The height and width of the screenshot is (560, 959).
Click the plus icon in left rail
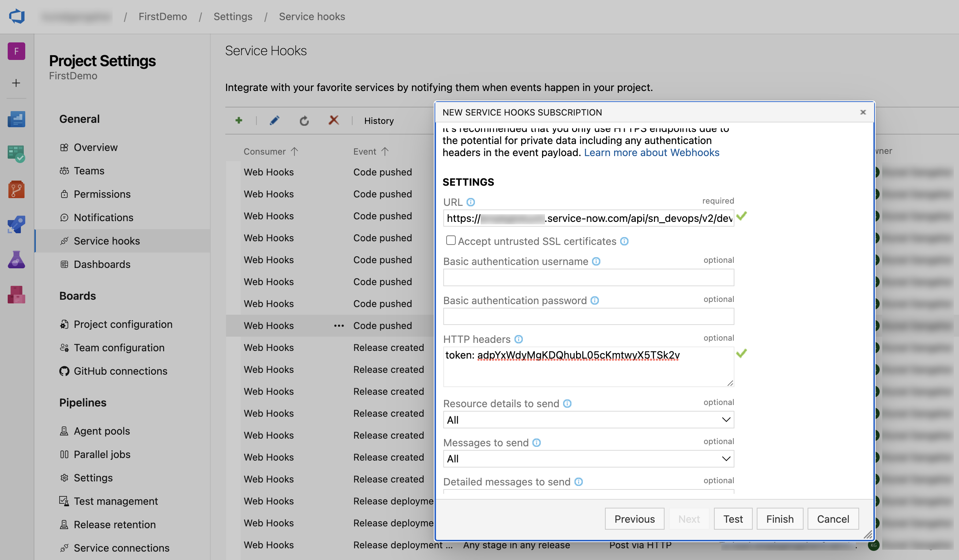16,83
